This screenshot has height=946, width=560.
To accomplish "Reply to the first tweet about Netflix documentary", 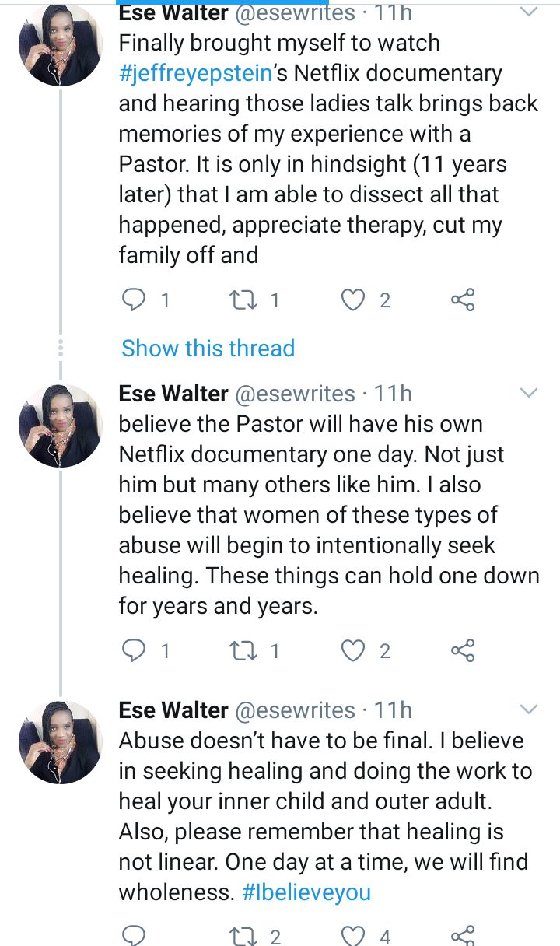I will tap(135, 300).
